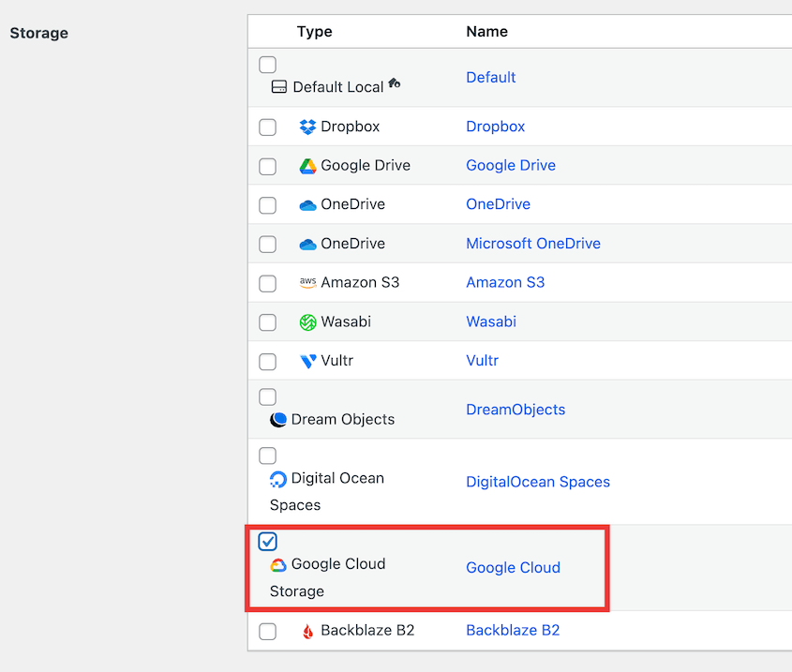Click the 'Default Local' type text
Viewport: 792px width, 672px height.
pyautogui.click(x=338, y=87)
